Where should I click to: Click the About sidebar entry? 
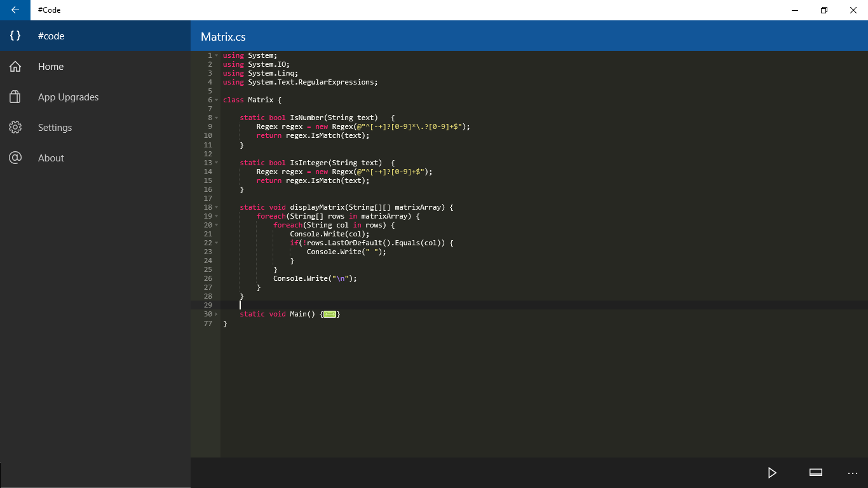(x=51, y=158)
